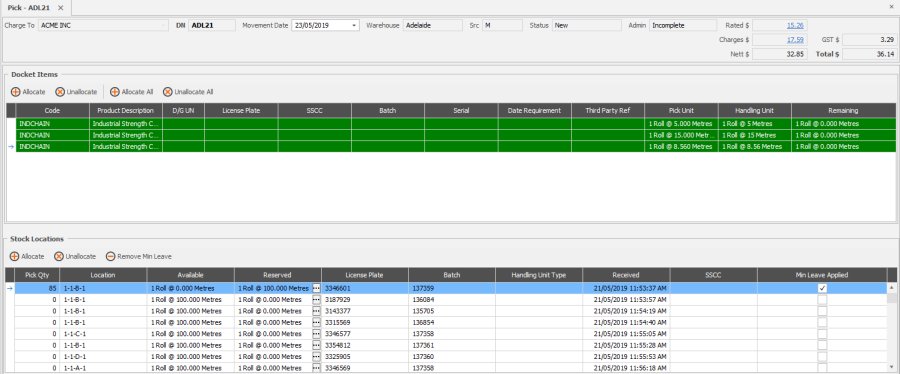Sort by Pick Qty column header
Image resolution: width=900 pixels, height=374 pixels.
tap(37, 275)
